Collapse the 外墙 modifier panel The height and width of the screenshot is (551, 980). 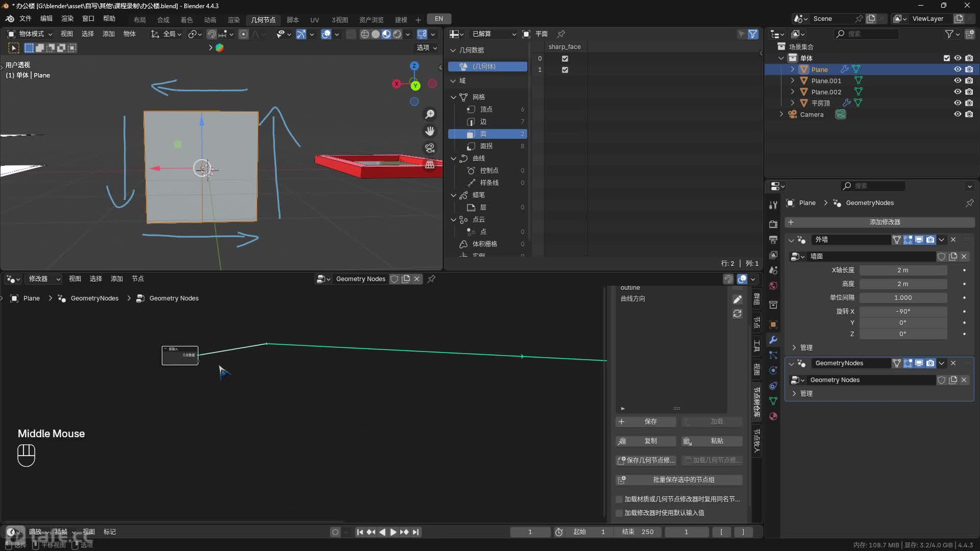pyautogui.click(x=791, y=240)
